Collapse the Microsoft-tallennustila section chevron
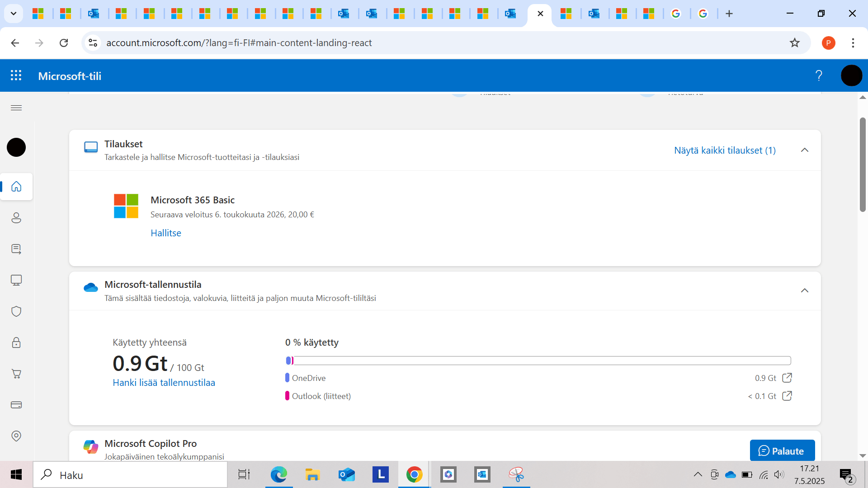 pos(805,291)
